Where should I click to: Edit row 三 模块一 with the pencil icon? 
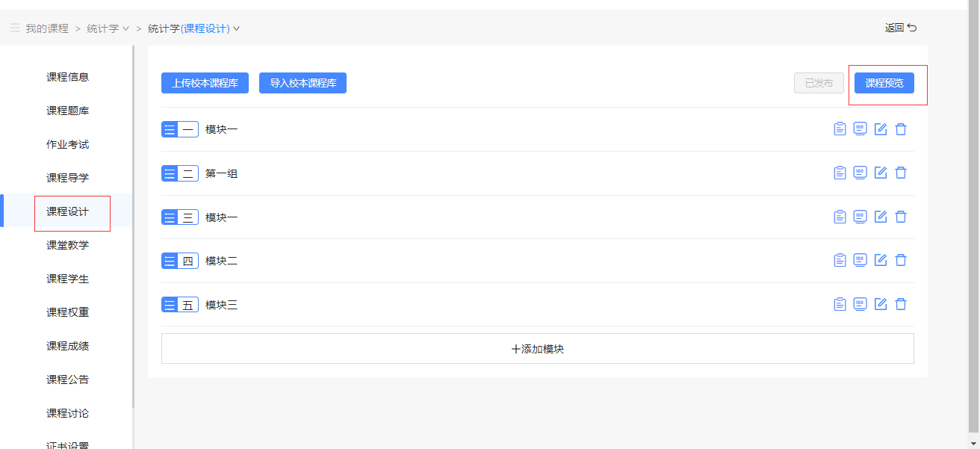881,217
